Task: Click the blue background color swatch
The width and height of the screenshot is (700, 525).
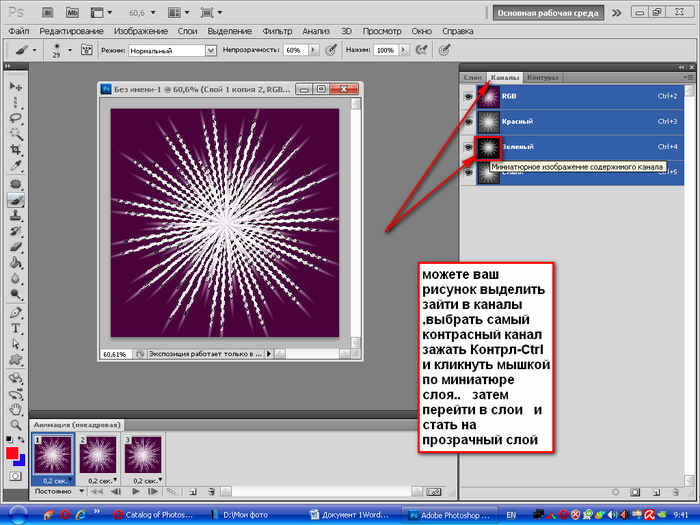Action: tap(21, 461)
